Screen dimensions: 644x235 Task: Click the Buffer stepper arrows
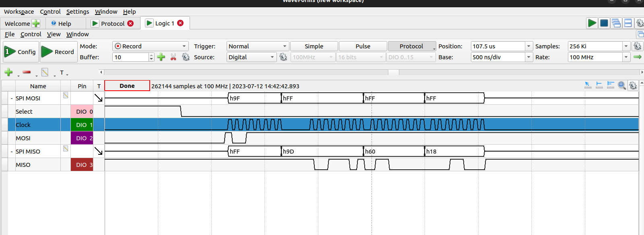point(151,57)
